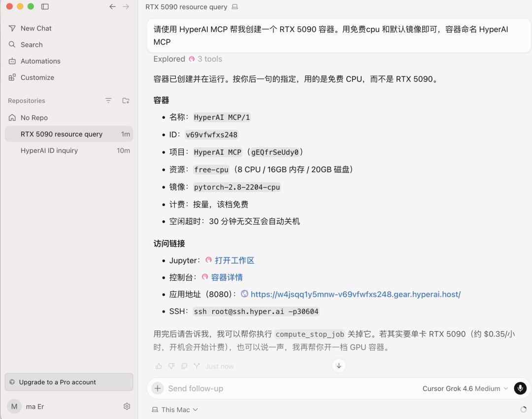The image size is (532, 419).
Task: Click the user prompt message bubble
Action: point(338,35)
